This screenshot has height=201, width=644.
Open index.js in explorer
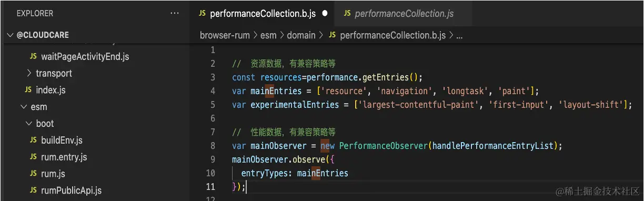(51, 90)
